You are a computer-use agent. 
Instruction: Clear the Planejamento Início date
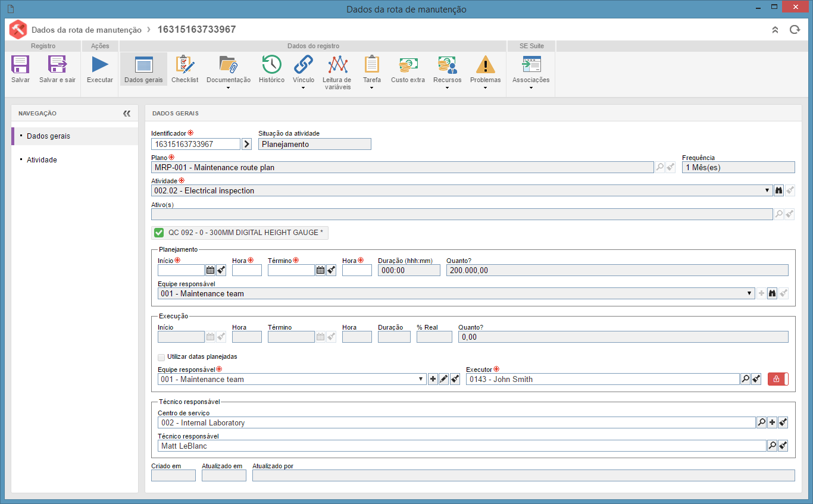(x=221, y=270)
